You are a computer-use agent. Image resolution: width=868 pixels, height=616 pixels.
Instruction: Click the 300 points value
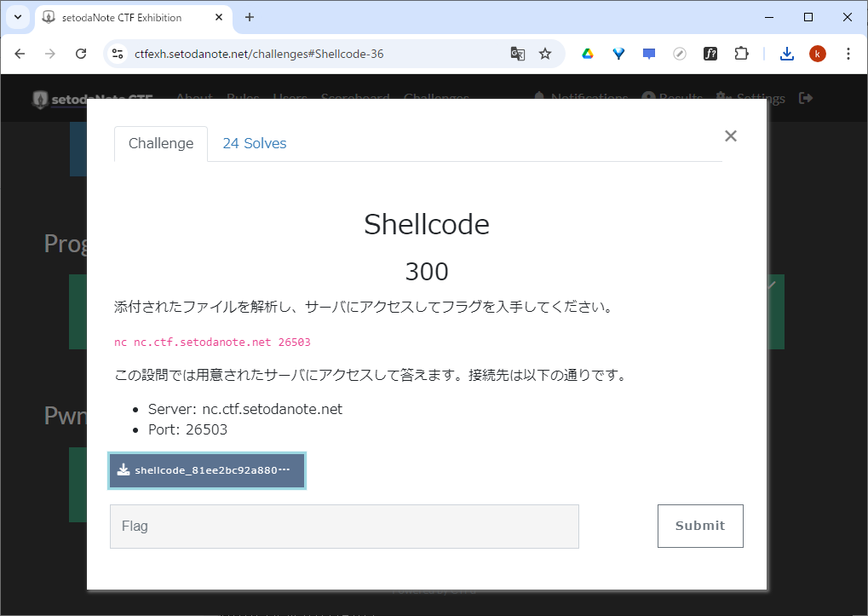[x=427, y=272]
